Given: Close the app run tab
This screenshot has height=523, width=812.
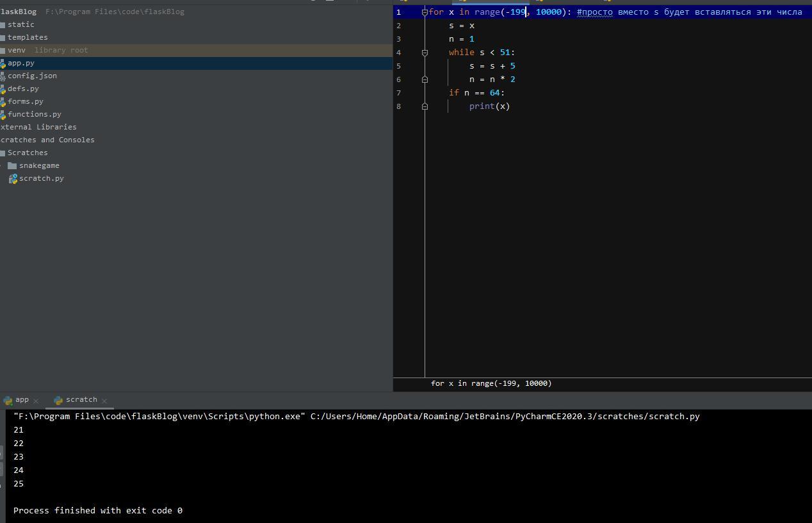Looking at the screenshot, I should coord(36,401).
